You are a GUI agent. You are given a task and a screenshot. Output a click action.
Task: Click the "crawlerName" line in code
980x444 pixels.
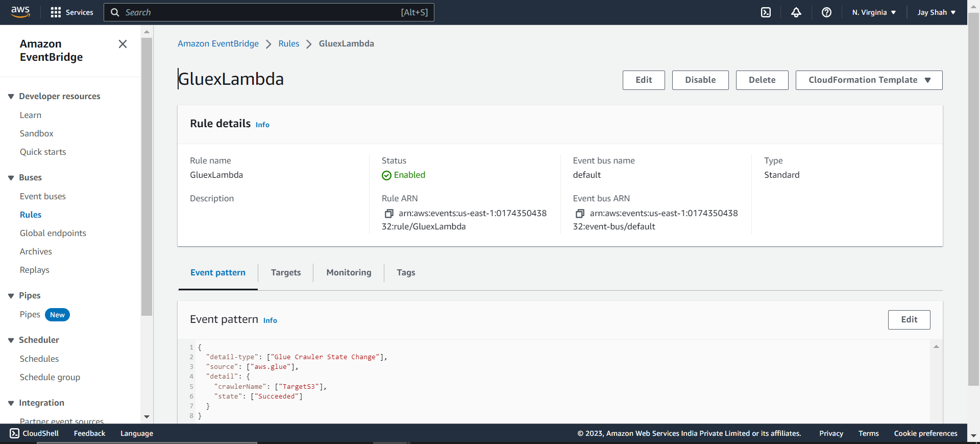pyautogui.click(x=271, y=387)
